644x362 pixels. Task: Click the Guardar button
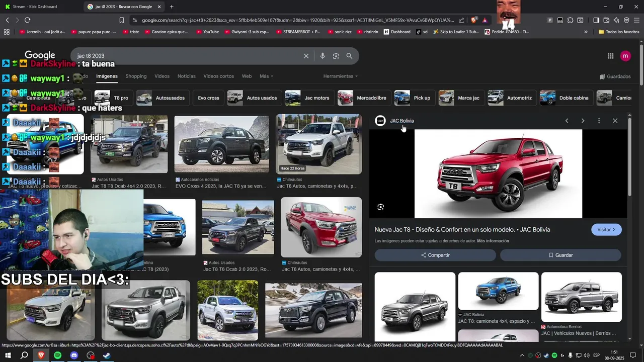point(560,255)
